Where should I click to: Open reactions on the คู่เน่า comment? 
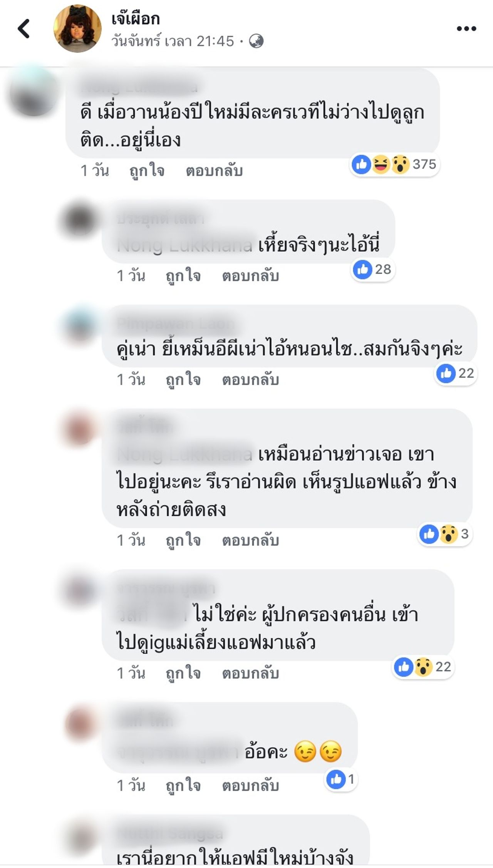click(x=456, y=373)
